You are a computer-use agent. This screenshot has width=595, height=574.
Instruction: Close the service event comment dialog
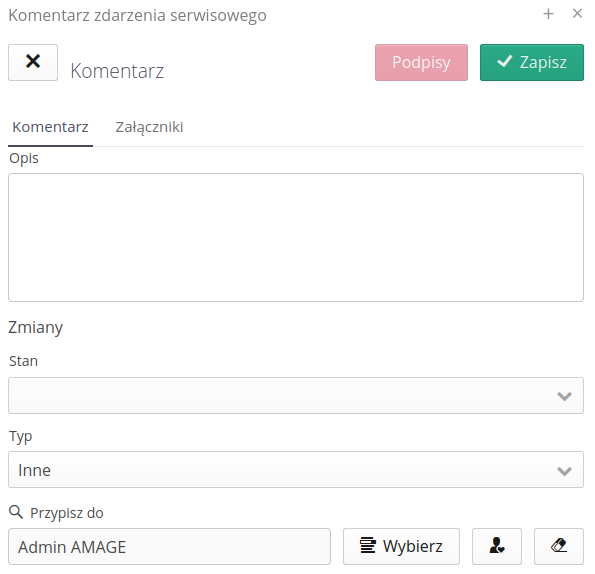tap(577, 14)
